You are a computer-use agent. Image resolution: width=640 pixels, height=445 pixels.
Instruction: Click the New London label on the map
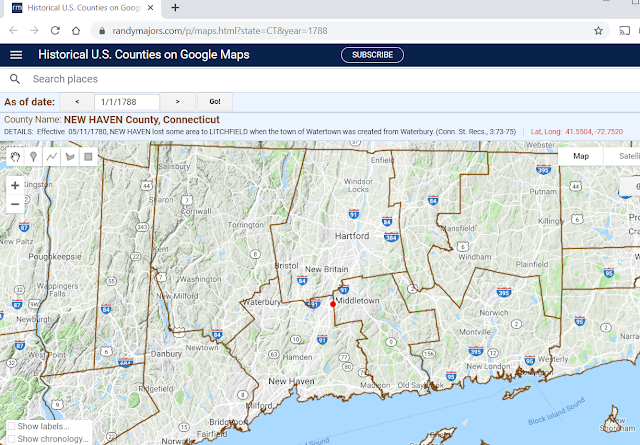tap(488, 366)
